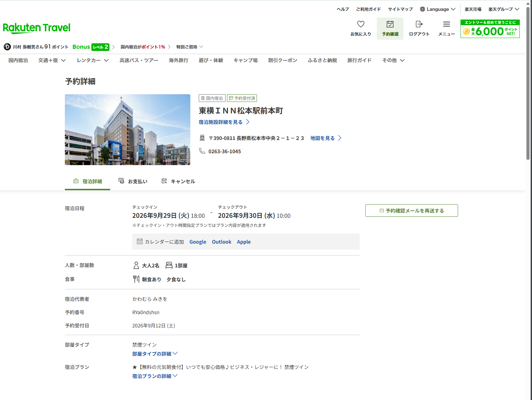The width and height of the screenshot is (532, 400).
Task: Click the Diamond member rank badge
Action: coord(7,47)
